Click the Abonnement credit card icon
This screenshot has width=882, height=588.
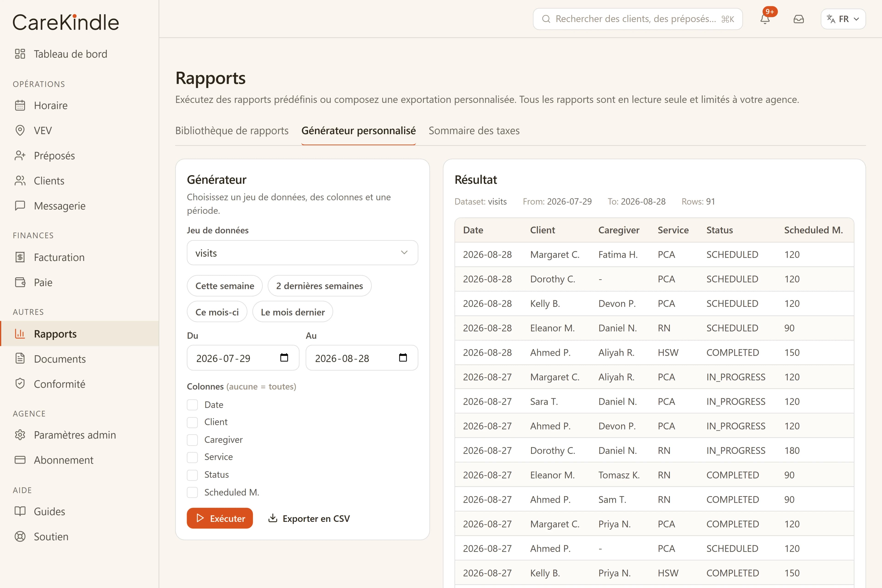20,460
